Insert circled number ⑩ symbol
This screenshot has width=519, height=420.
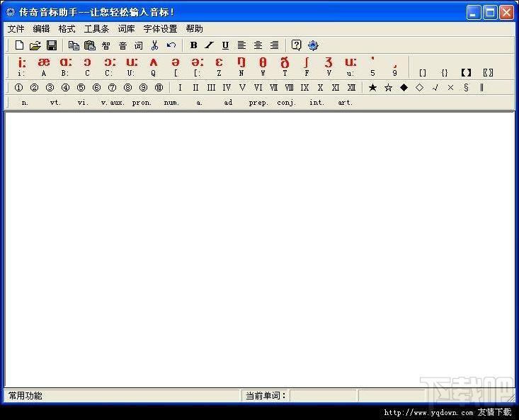coord(159,88)
